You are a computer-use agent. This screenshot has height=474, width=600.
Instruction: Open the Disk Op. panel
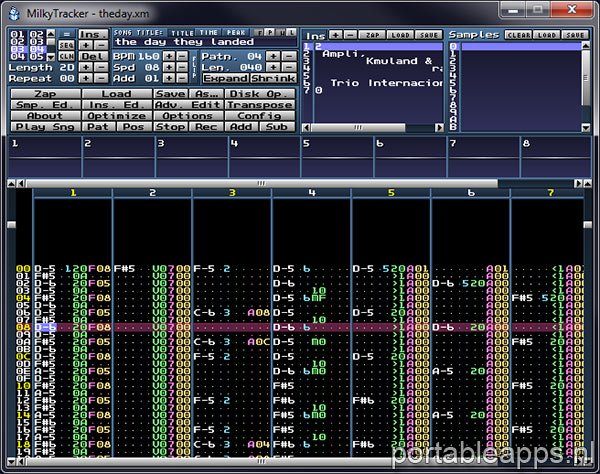258,94
